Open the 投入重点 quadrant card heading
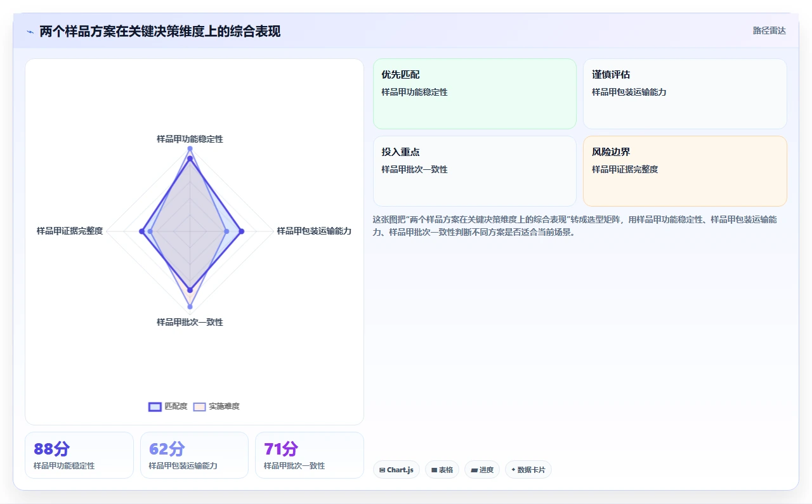Viewport: 812px width, 504px height. [400, 152]
